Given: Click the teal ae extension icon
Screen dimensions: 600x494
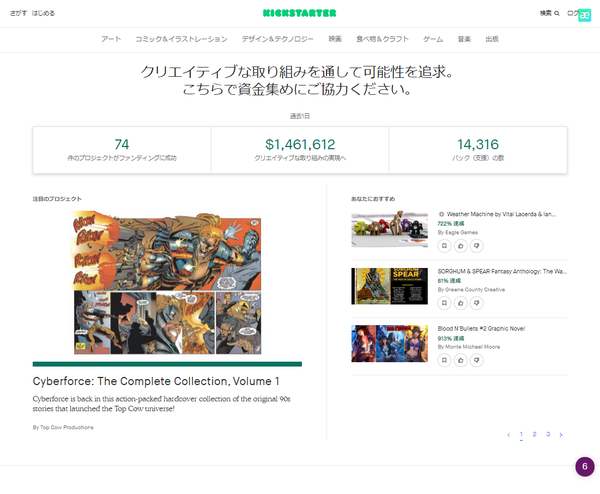Looking at the screenshot, I should tap(584, 15).
